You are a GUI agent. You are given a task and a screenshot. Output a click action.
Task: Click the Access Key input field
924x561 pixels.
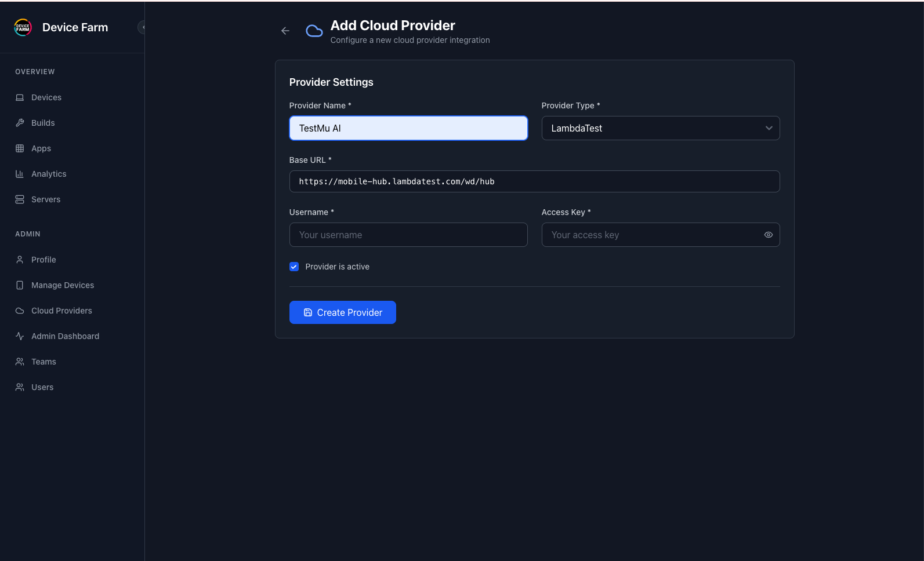click(661, 235)
